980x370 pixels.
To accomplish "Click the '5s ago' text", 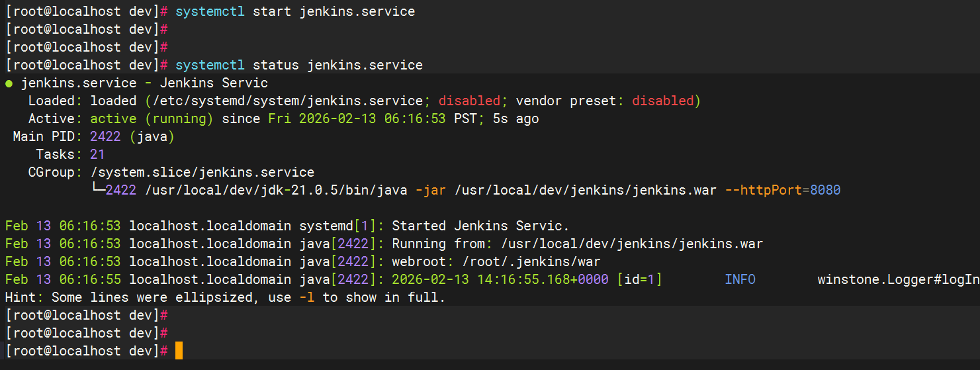I will (x=516, y=118).
